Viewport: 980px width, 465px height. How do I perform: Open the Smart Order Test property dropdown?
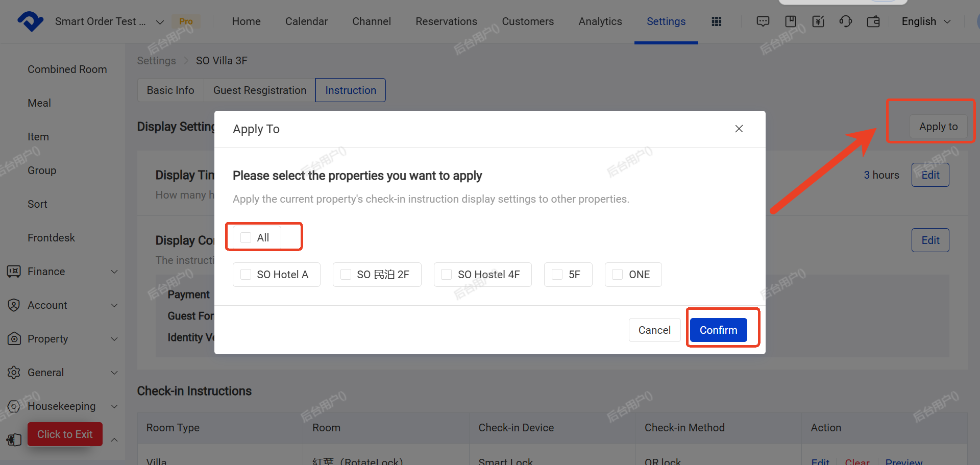pyautogui.click(x=109, y=21)
